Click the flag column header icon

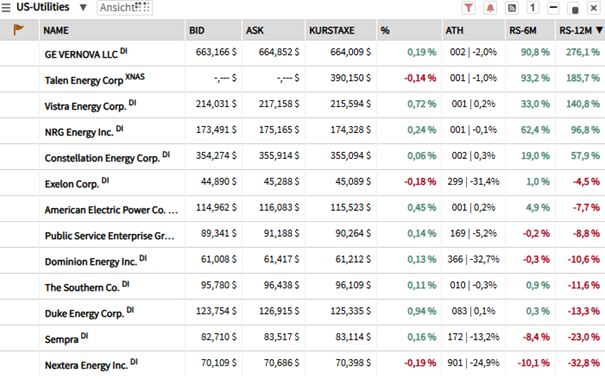(x=19, y=30)
